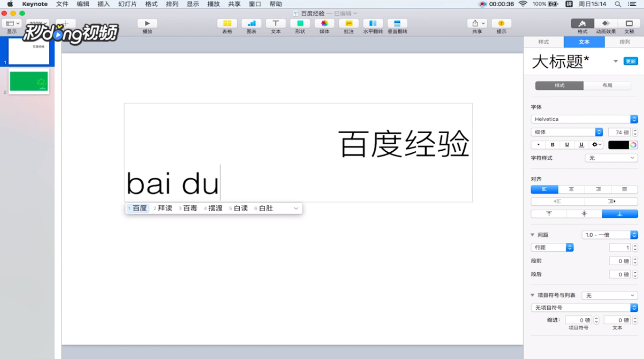Choose candidate 4 摆渡
This screenshot has height=359, width=644.
coord(213,208)
